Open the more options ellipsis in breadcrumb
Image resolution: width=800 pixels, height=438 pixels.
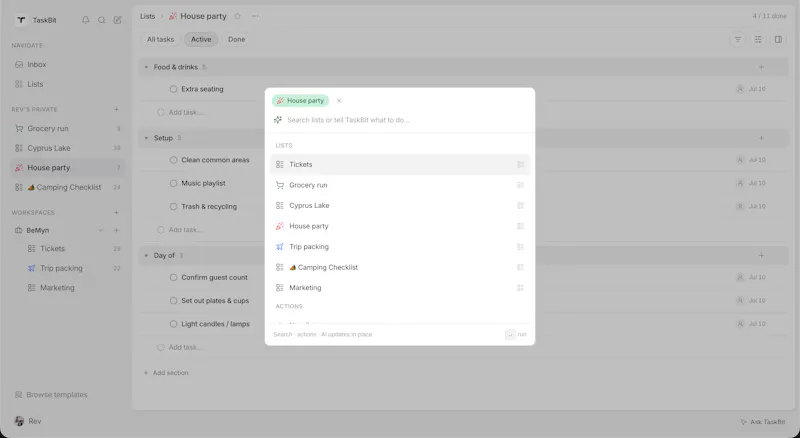point(255,16)
